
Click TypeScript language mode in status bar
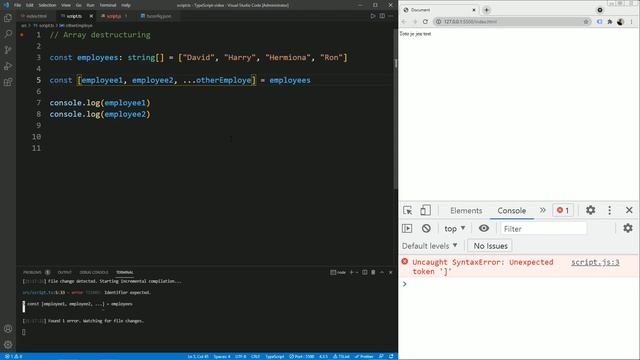275,356
